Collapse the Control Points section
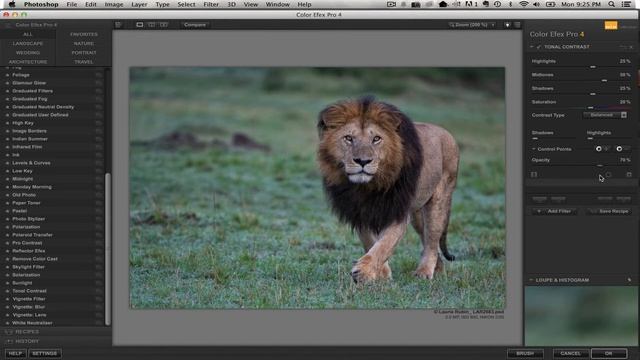 tap(533, 149)
